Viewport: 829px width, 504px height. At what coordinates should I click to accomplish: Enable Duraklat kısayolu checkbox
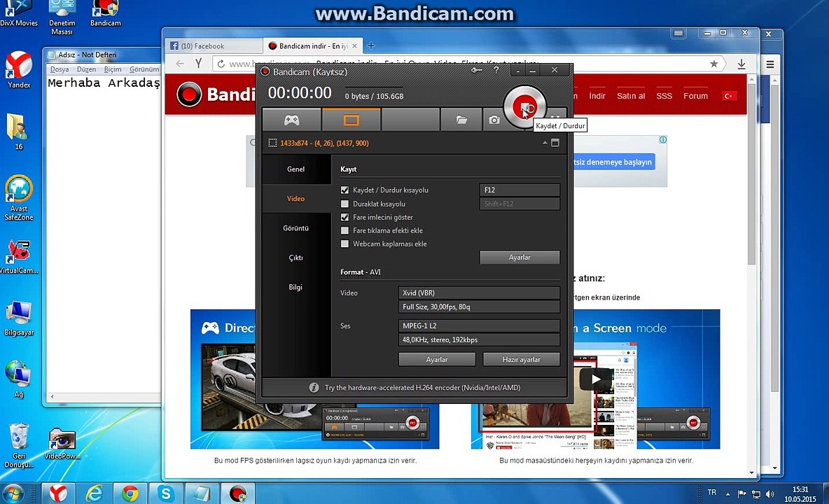[x=344, y=204]
